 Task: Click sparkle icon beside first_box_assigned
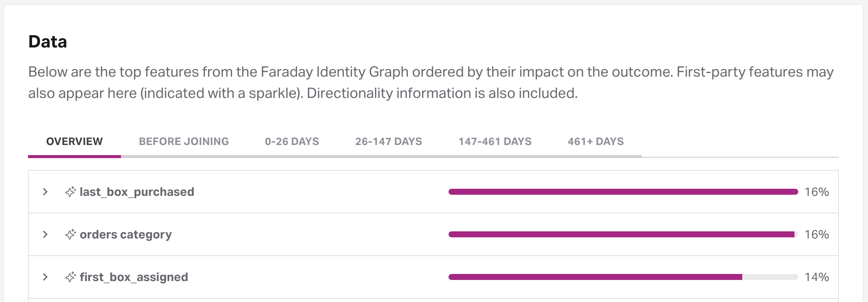click(x=71, y=277)
